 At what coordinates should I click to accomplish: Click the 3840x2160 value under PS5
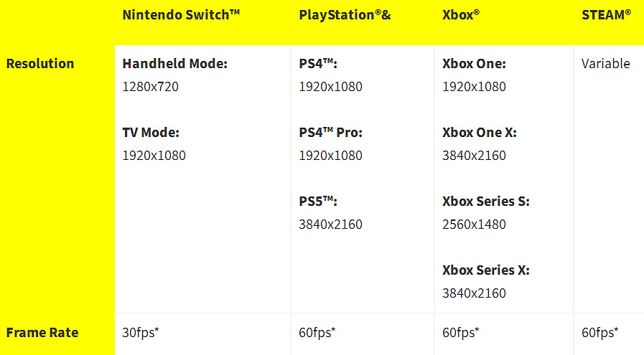tap(331, 224)
